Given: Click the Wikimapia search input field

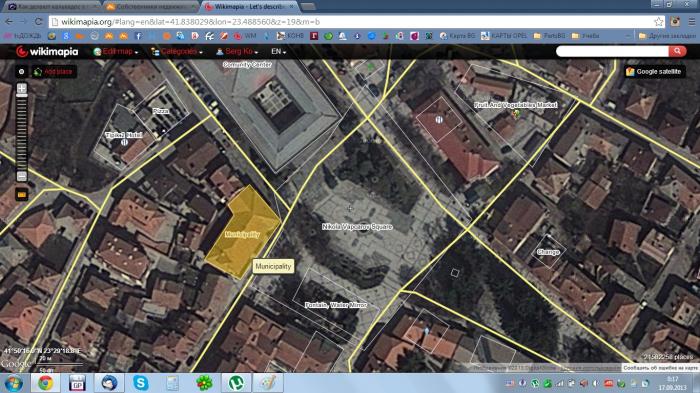Looking at the screenshot, I should click(x=612, y=51).
